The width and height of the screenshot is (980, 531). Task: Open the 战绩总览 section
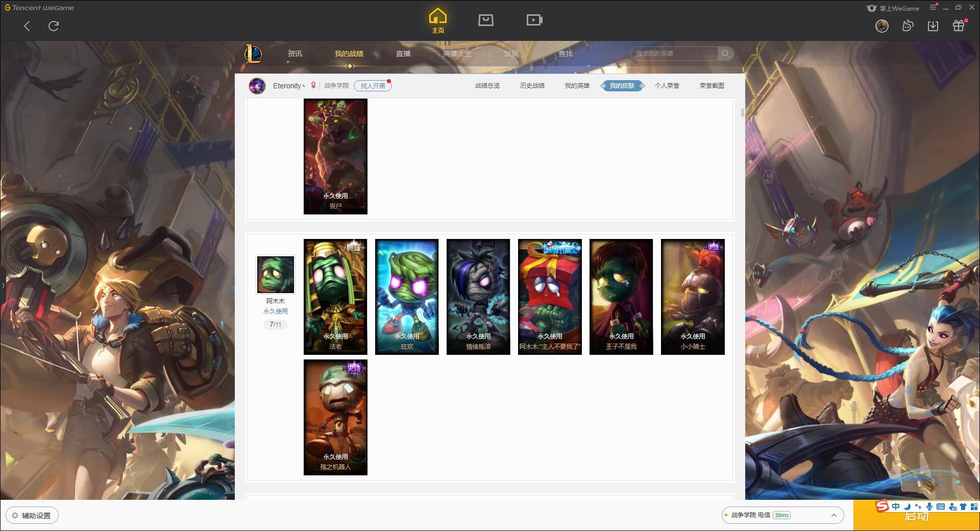(487, 86)
